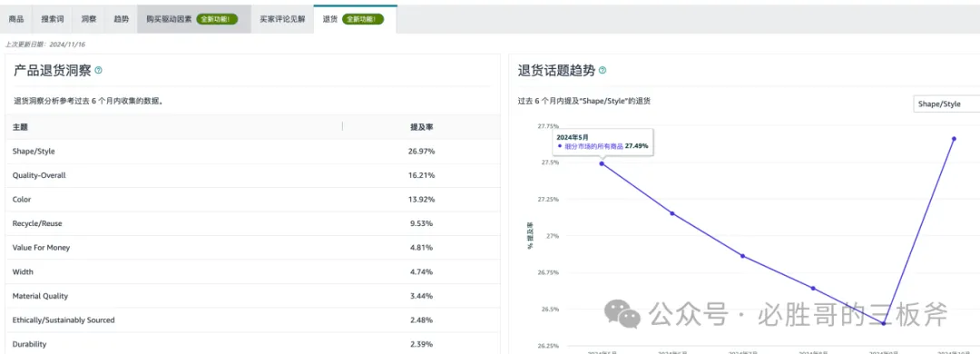Image resolution: width=980 pixels, height=354 pixels.
Task: Open help icon beside 产品退货洞察
Action: pyautogui.click(x=98, y=71)
